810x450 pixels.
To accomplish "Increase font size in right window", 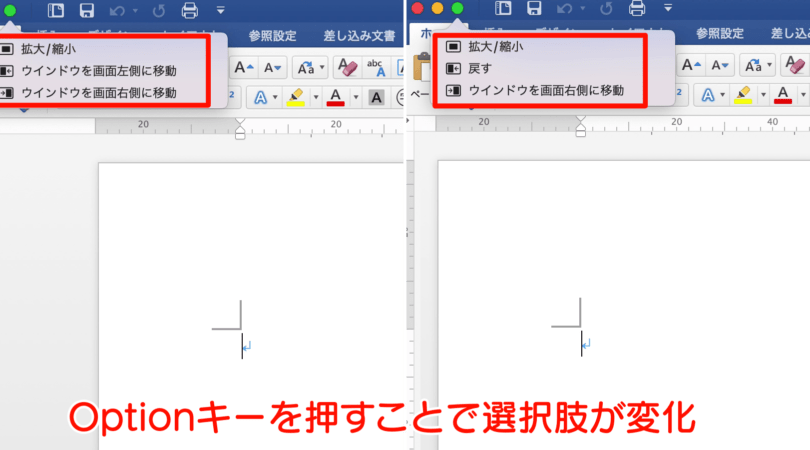I will [x=691, y=66].
